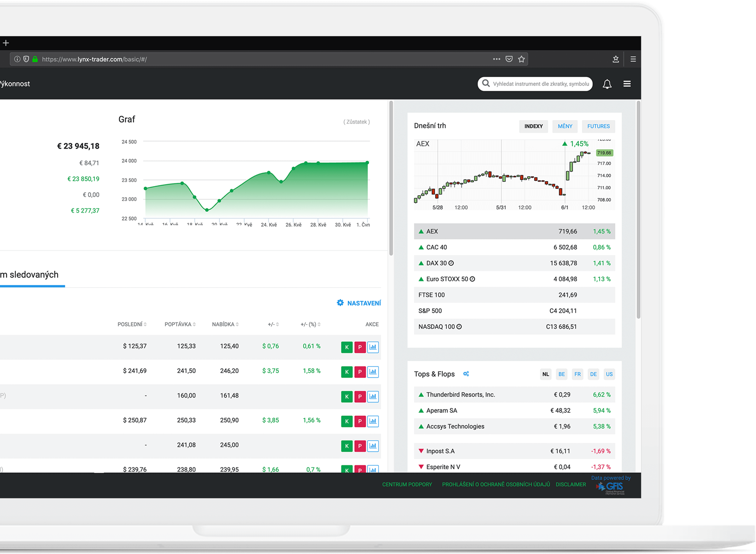Click the main content vertical scrollbar
The image size is (756, 554).
[x=391, y=178]
